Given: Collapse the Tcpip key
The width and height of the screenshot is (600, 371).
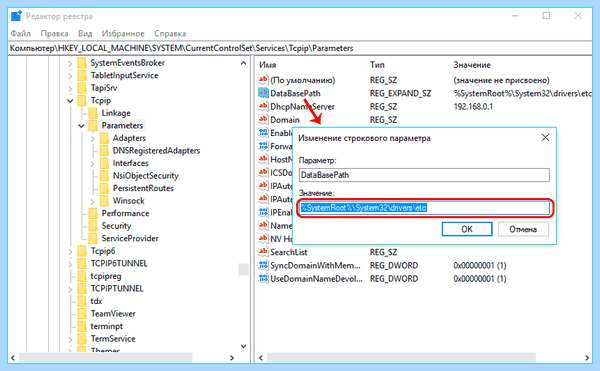Looking at the screenshot, I should 70,101.
